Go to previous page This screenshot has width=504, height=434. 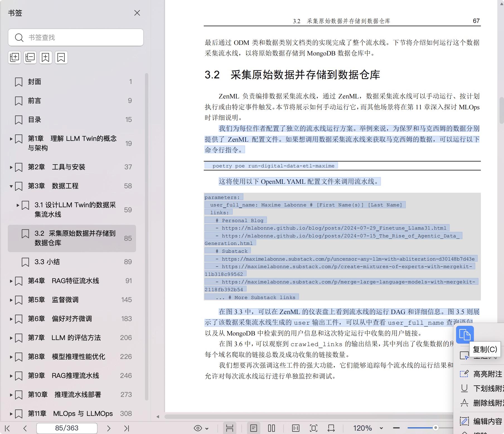tap(25, 428)
